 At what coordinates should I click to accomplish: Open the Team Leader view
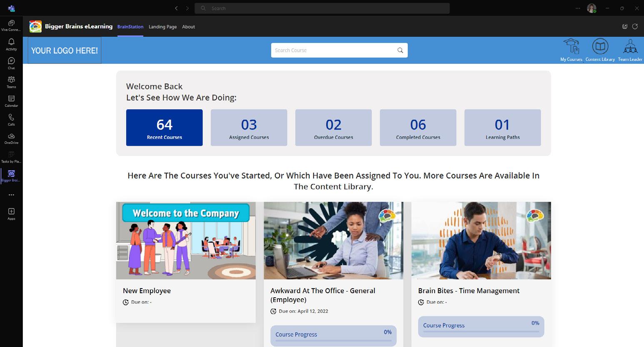click(630, 50)
